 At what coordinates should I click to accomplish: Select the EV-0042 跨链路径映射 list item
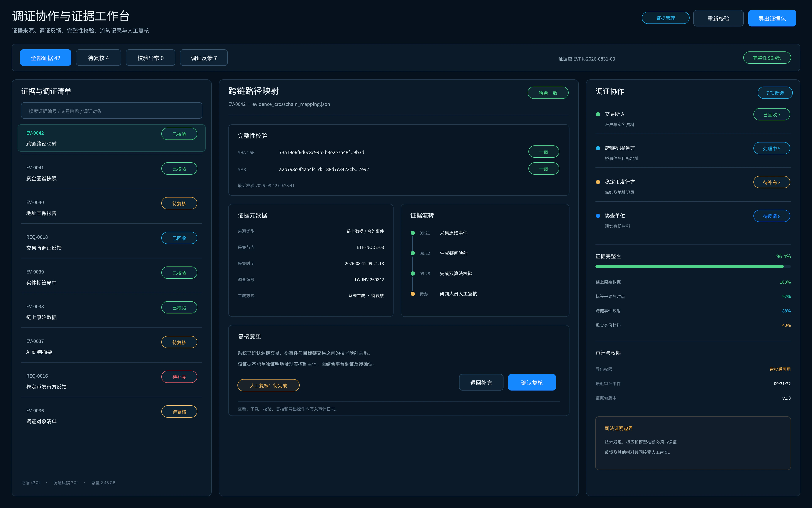(x=111, y=138)
